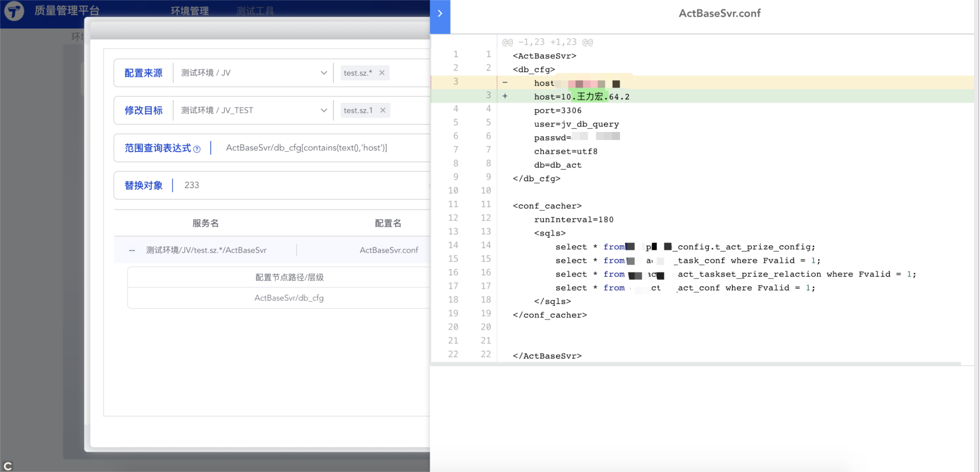This screenshot has width=980, height=472.
Task: Click the ActBaseSvr.conf config name
Action: (388, 250)
